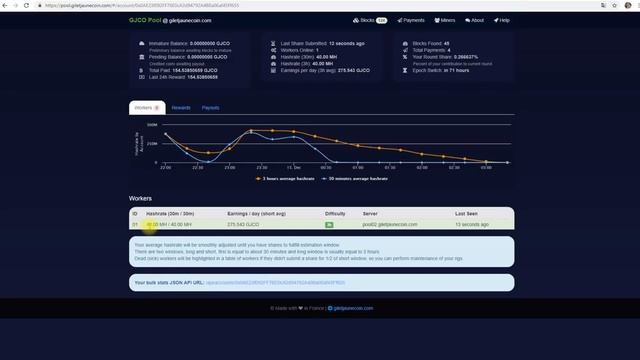The width and height of the screenshot is (640, 360).
Task: Open the Payments menu item
Action: [x=411, y=20]
